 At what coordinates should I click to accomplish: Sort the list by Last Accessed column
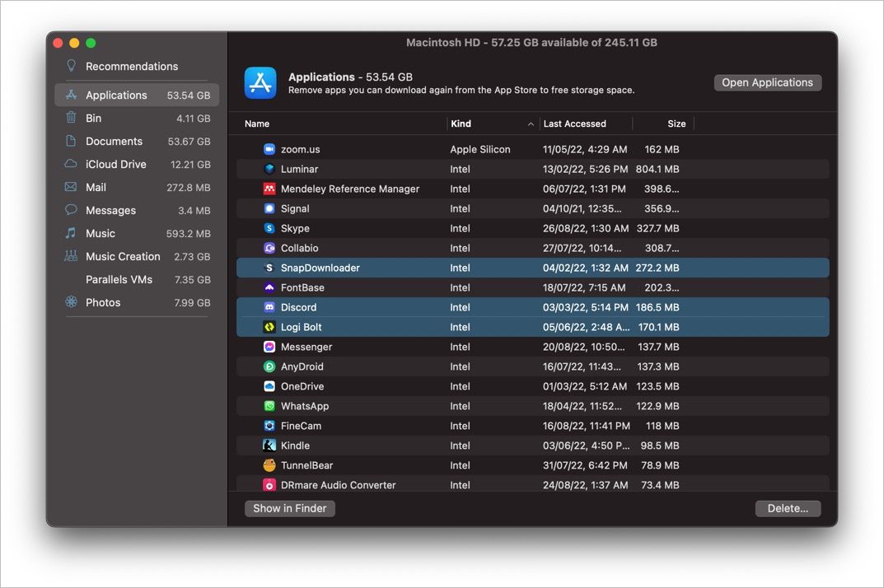(x=574, y=124)
